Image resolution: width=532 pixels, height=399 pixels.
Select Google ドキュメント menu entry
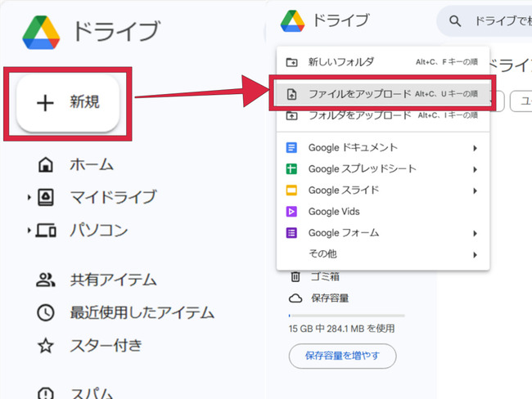point(383,148)
